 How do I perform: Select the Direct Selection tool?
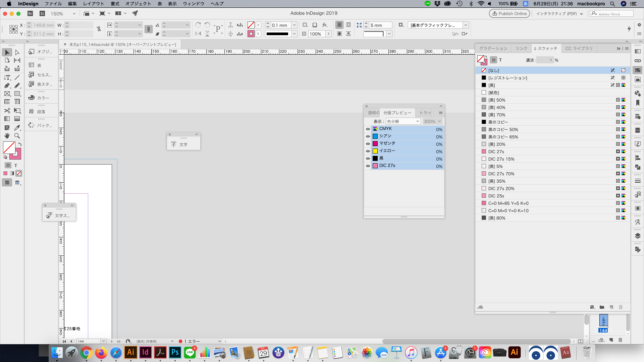pos(17,52)
